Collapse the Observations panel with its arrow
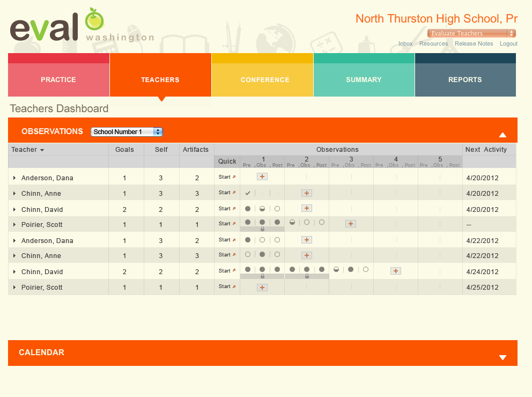 (503, 135)
